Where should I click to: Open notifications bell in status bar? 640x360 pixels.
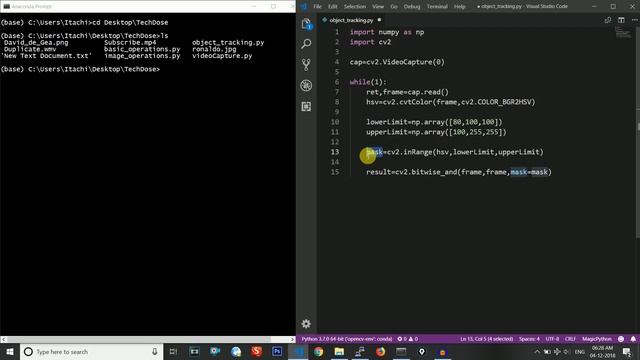pyautogui.click(x=633, y=339)
